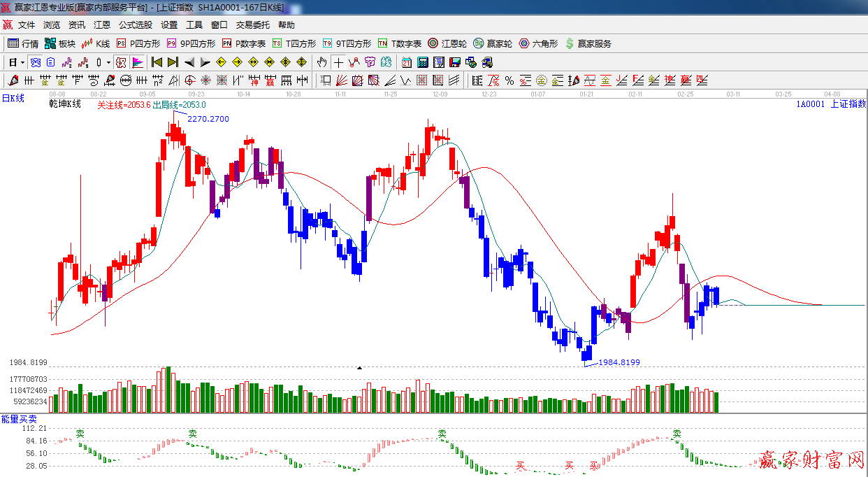This screenshot has width=868, height=477.
Task: Expand the candlestick style dropdown arrow
Action: (109, 62)
